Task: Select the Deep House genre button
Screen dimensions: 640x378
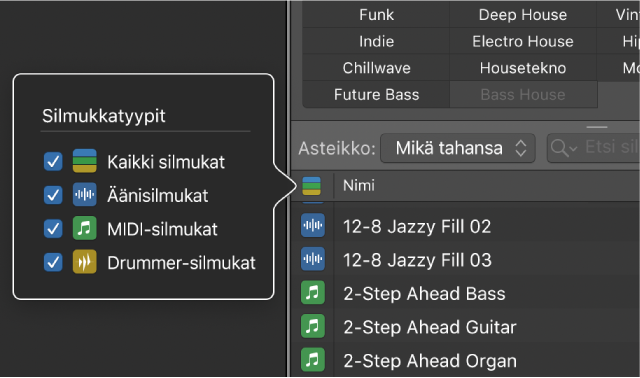Action: point(523,15)
